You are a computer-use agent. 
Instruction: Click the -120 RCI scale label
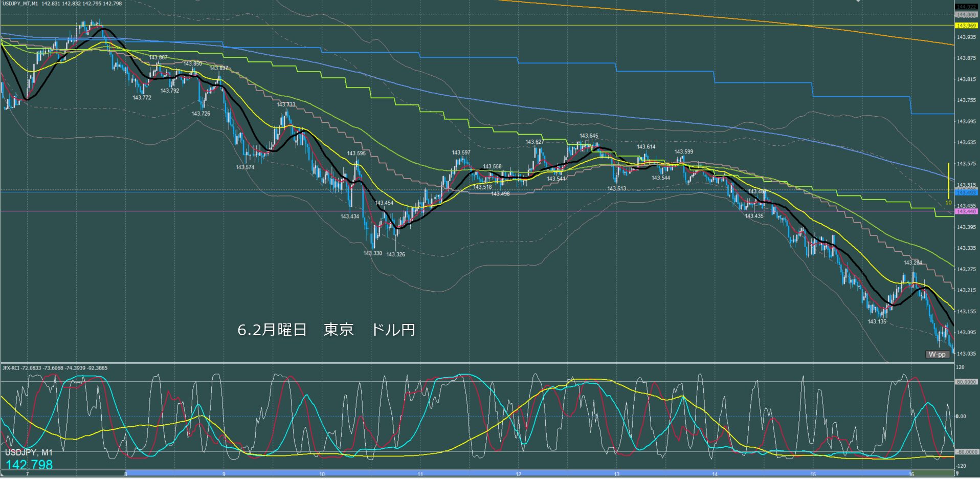click(x=961, y=466)
